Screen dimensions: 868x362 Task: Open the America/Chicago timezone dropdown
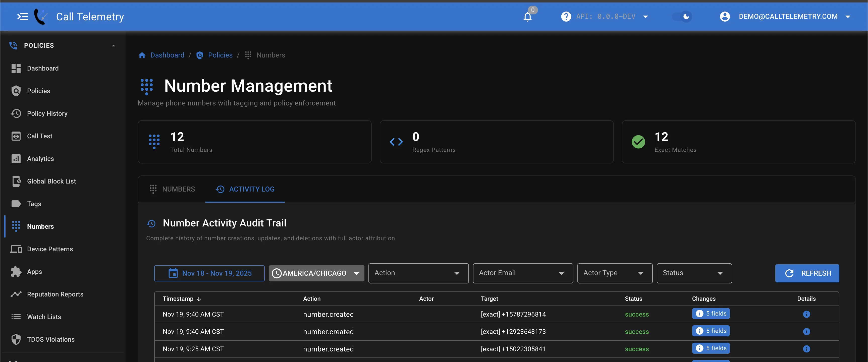(x=316, y=273)
